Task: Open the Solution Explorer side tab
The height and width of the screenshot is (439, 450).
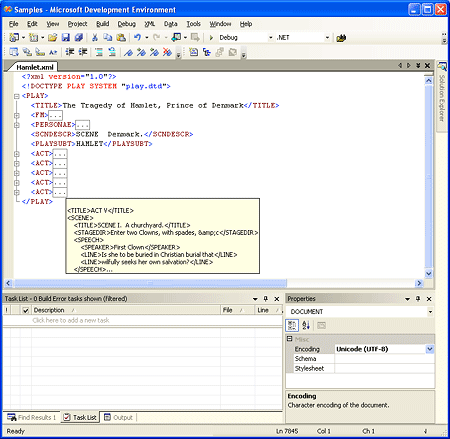Action: [x=442, y=97]
